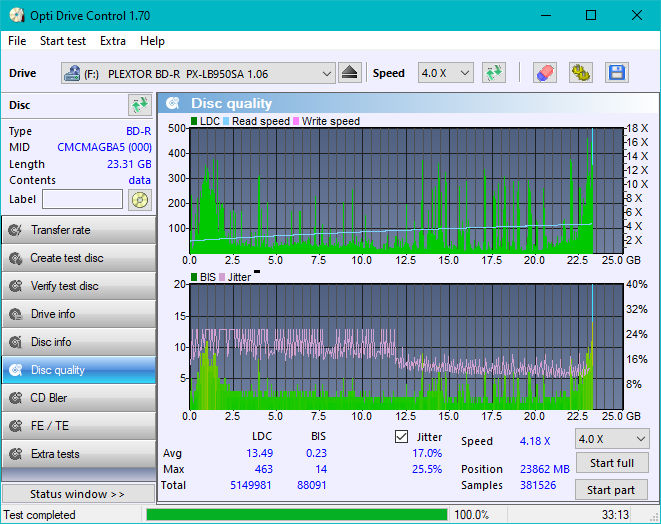Screen dimensions: 661x524
Task: Click the Test completed status text
Action: pos(40,515)
